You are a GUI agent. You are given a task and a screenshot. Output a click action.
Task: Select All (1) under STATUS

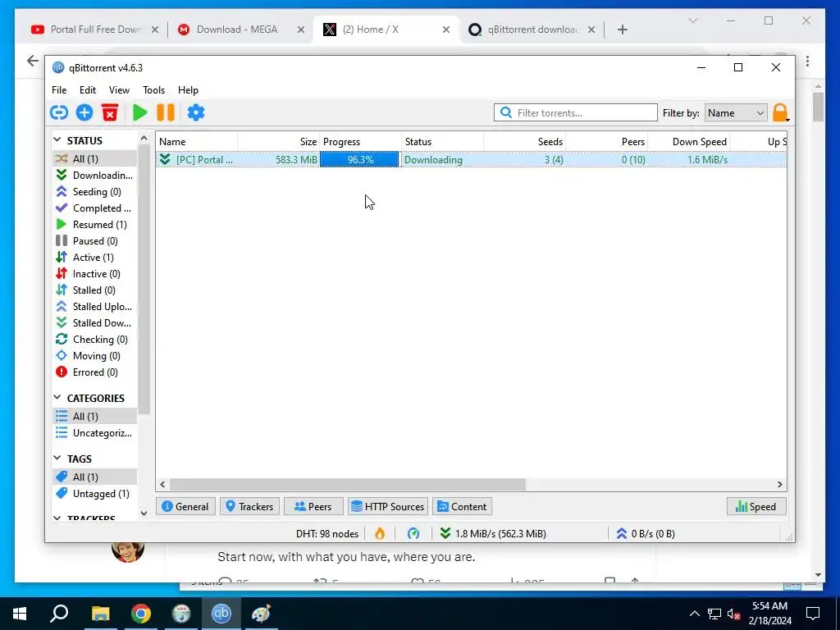coord(95,158)
